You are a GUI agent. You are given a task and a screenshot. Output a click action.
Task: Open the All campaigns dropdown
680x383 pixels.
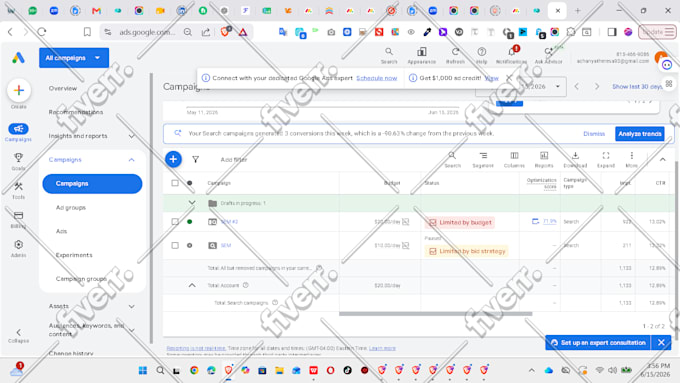click(74, 58)
